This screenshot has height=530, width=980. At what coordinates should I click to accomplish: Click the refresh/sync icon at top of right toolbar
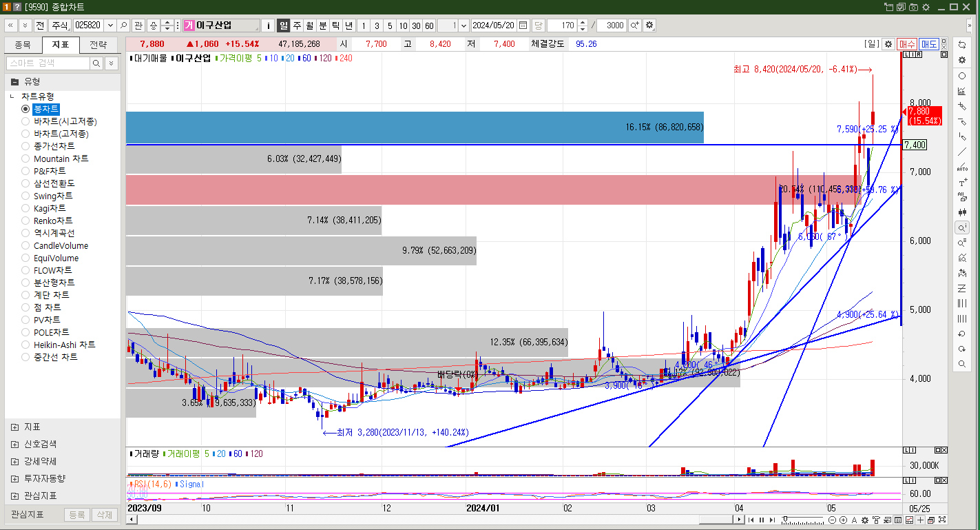point(962,44)
